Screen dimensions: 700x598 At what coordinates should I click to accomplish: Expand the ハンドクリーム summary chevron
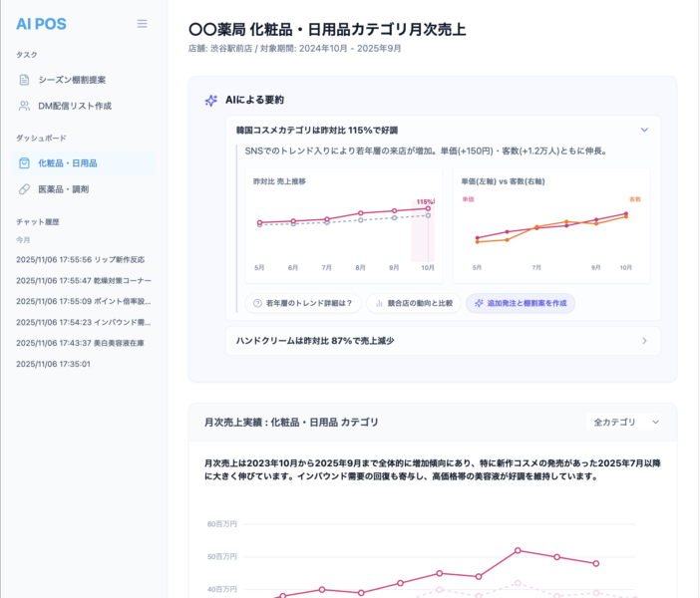[x=644, y=341]
